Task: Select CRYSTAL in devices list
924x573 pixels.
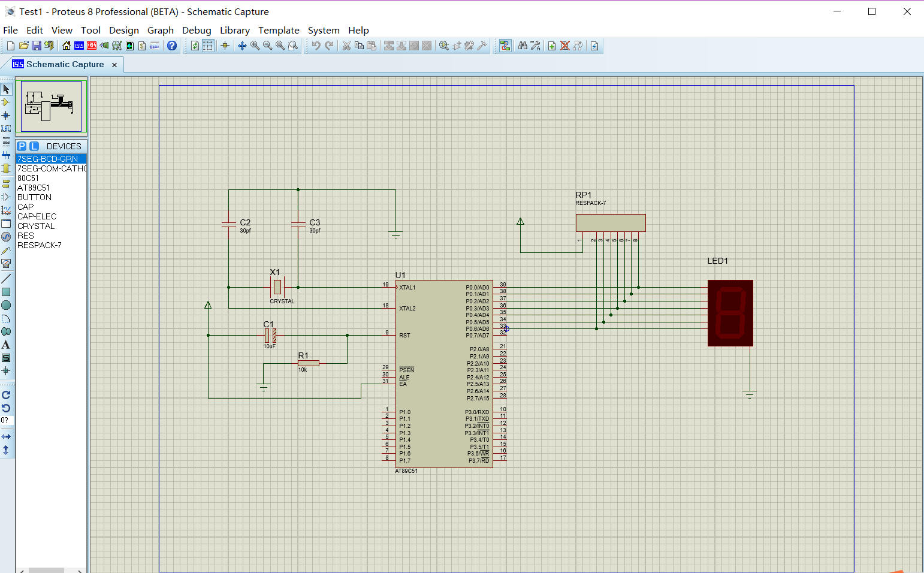Action: [52, 226]
